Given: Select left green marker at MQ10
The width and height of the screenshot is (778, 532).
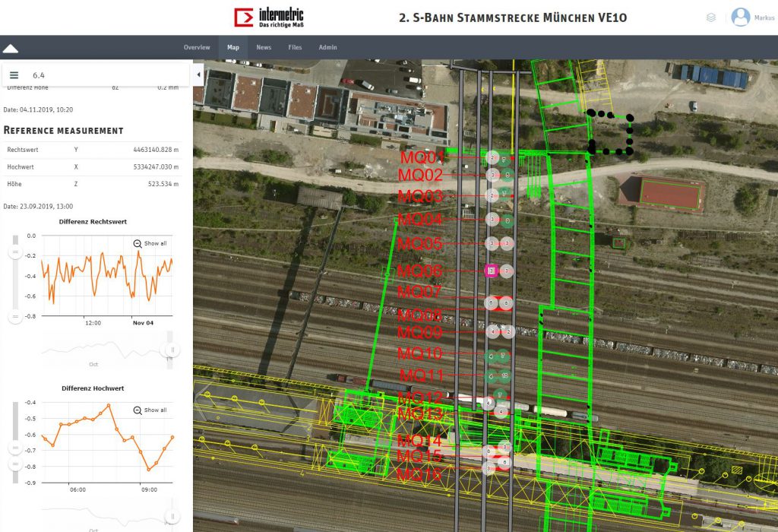Looking at the screenshot, I should (x=492, y=356).
